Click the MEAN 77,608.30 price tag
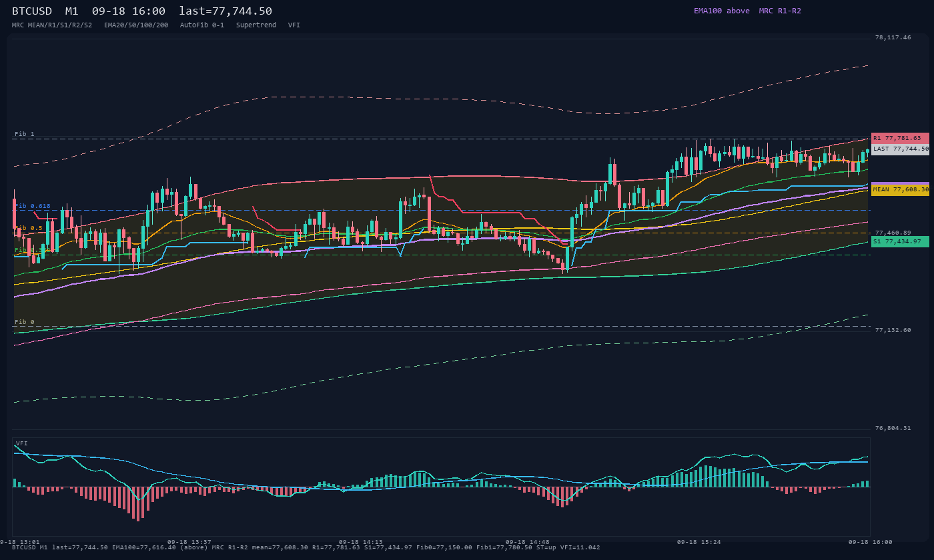Screen dimensions: 934x560 (x=900, y=190)
